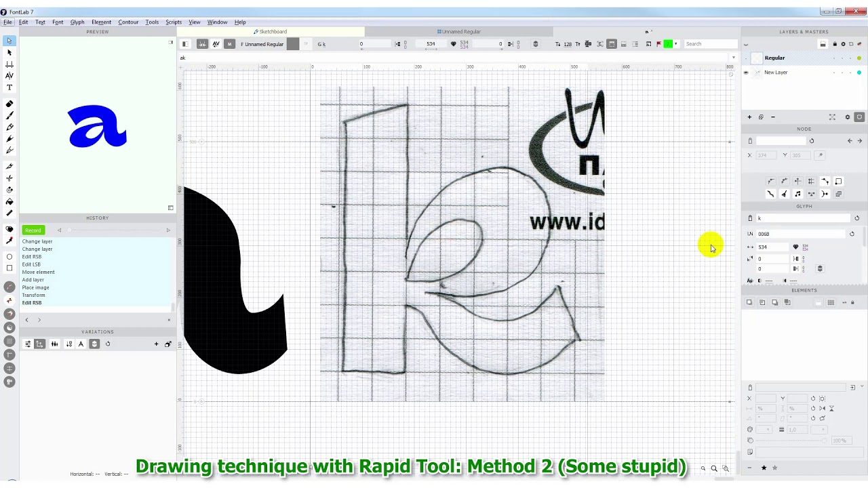Click the Add layer history entry
This screenshot has width=868, height=488.
point(33,280)
